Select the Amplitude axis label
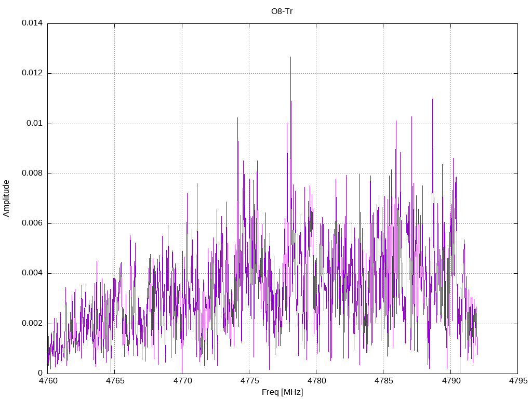Screen dimensions: 532x399 [6, 198]
